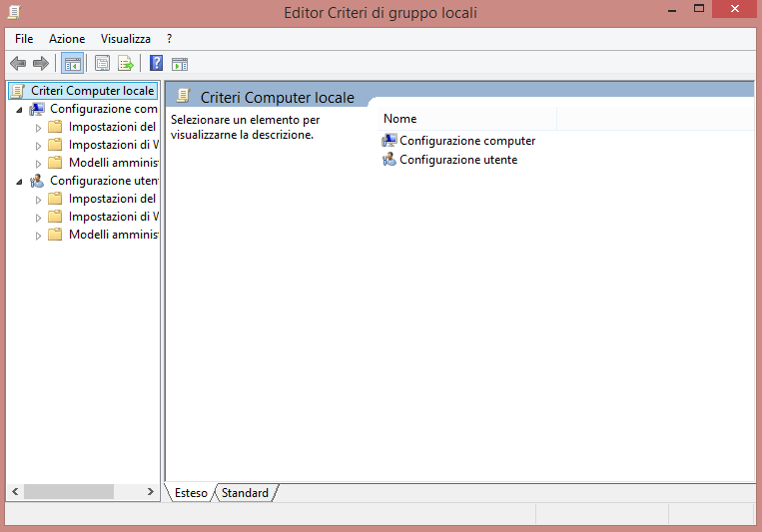Toggle the show/hide action pane icon
The height and width of the screenshot is (532, 762).
180,64
